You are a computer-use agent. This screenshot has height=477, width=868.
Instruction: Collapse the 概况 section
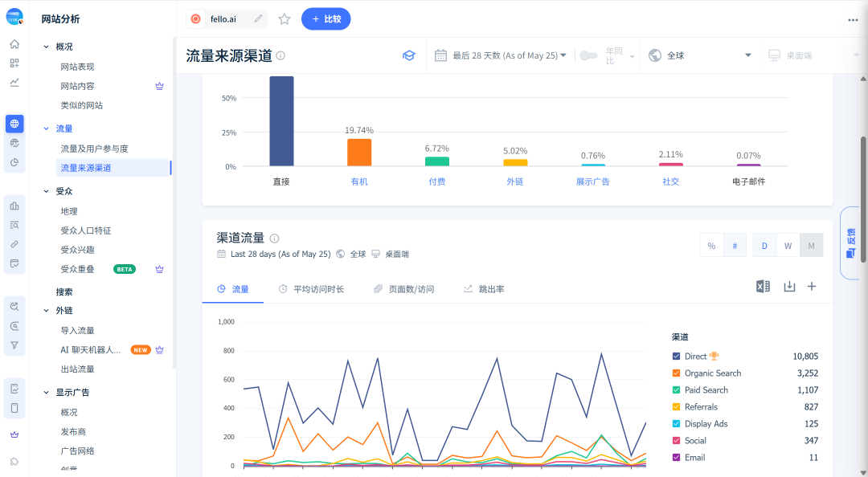coord(47,47)
